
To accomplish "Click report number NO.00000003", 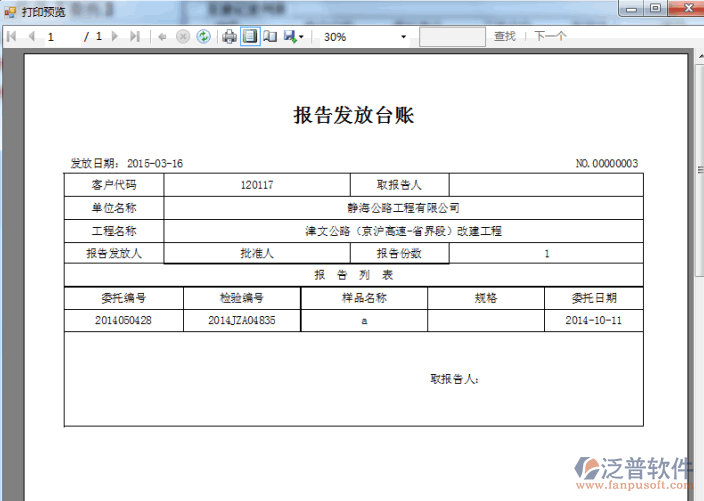I will click(607, 163).
